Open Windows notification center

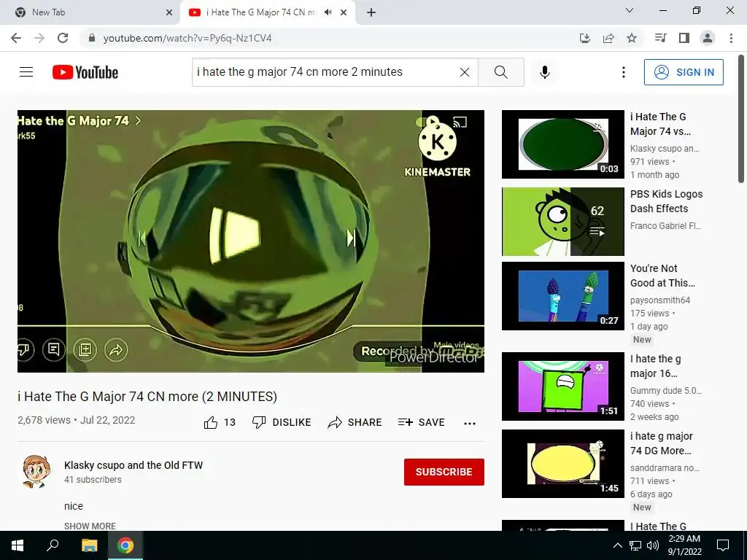723,545
